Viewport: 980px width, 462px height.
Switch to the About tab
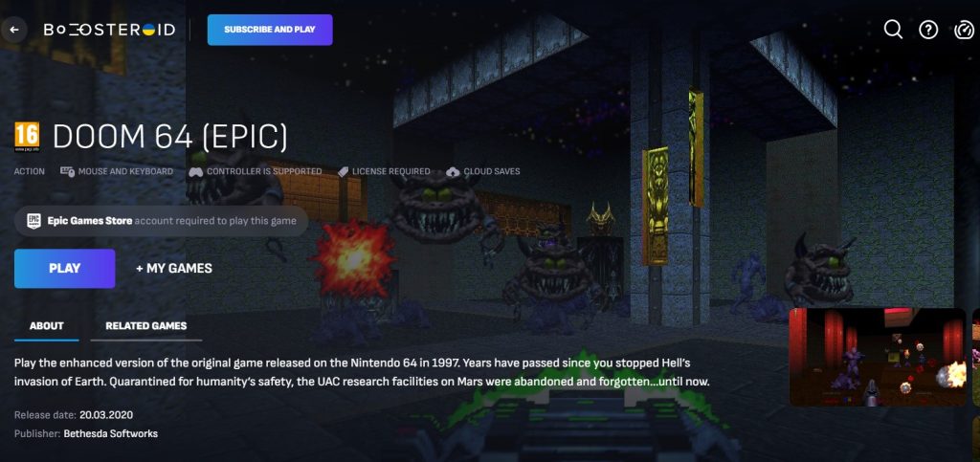click(x=46, y=326)
